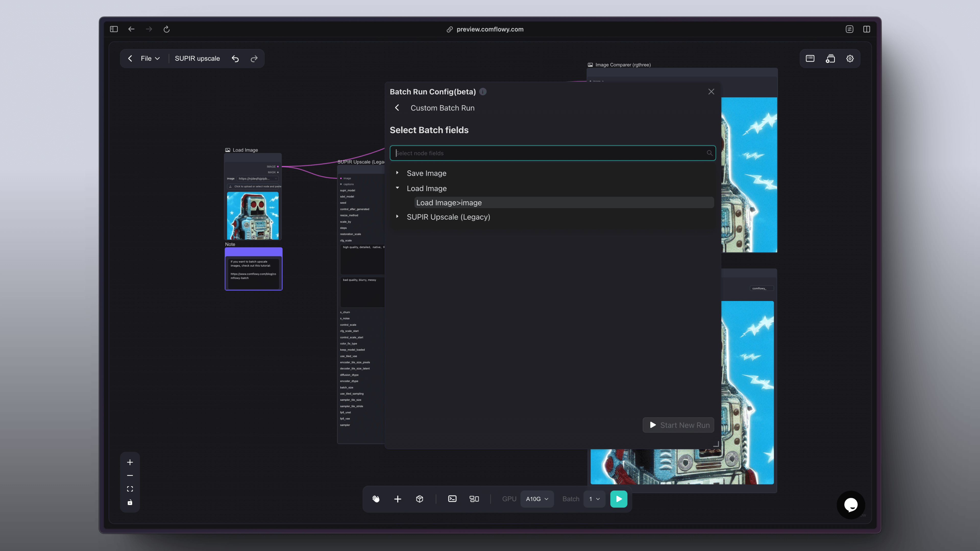Viewport: 980px width, 551px height.
Task: Go back from Custom Batch Run
Action: (397, 108)
